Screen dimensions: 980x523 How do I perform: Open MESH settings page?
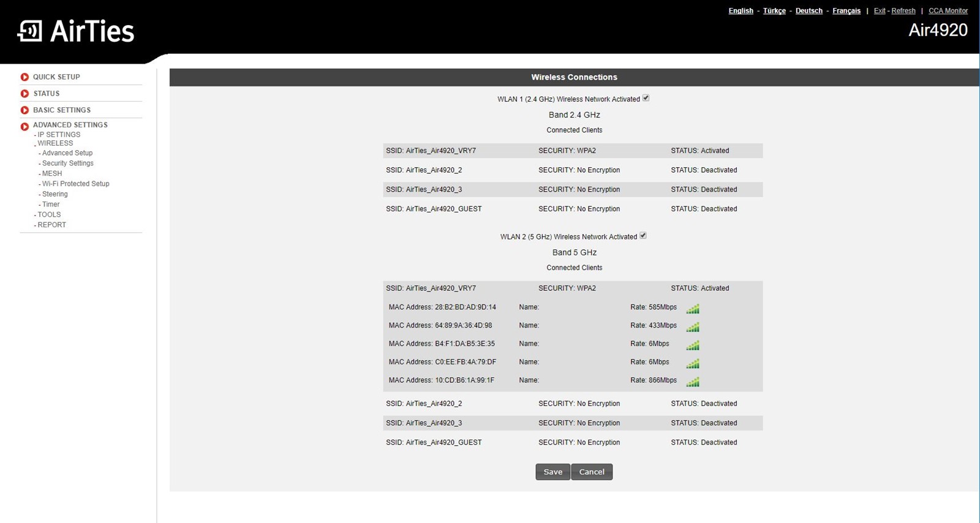[52, 174]
